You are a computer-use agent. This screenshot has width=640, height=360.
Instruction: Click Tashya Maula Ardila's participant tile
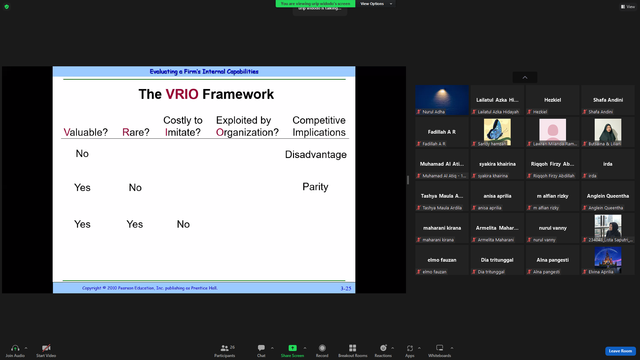(442, 196)
